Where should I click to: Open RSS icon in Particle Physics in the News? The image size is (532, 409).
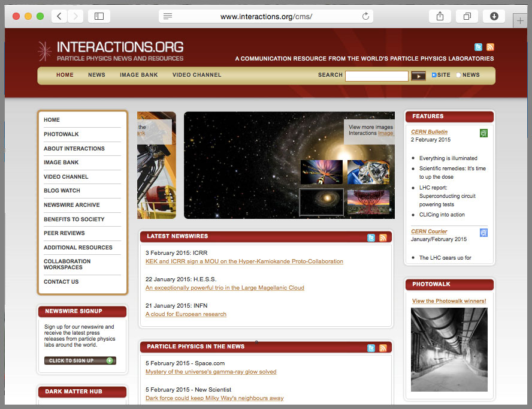[383, 348]
